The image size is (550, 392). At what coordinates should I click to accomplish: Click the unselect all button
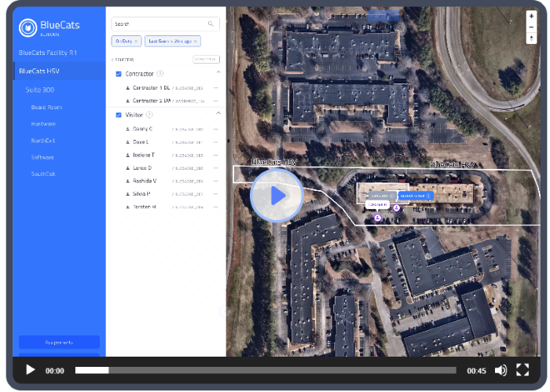[x=206, y=60]
